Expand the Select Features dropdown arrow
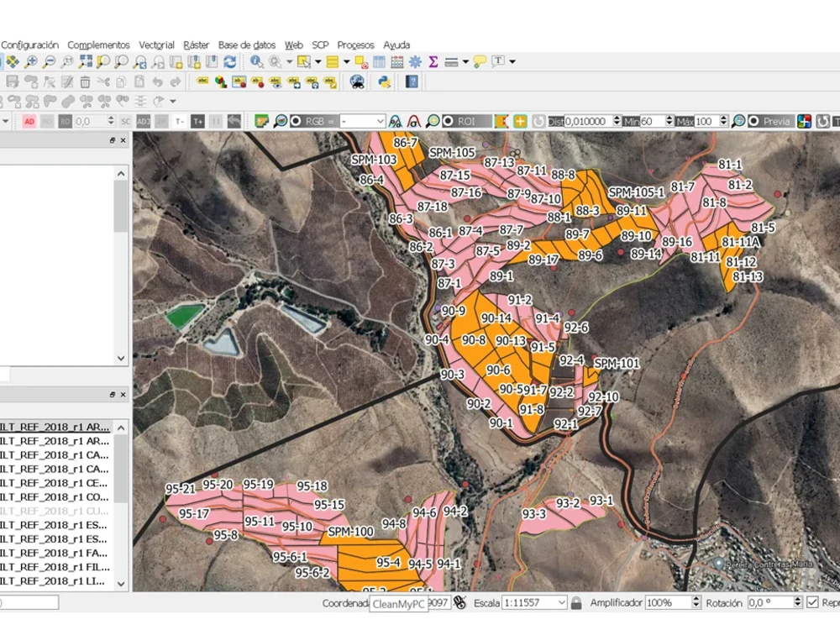Image resolution: width=840 pixels, height=630 pixels. (318, 61)
